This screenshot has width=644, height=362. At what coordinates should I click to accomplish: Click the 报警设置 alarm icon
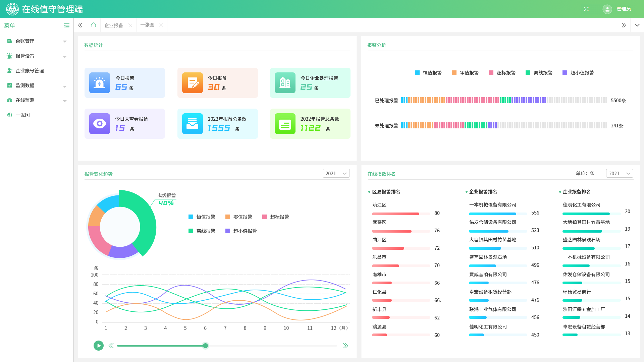10,56
